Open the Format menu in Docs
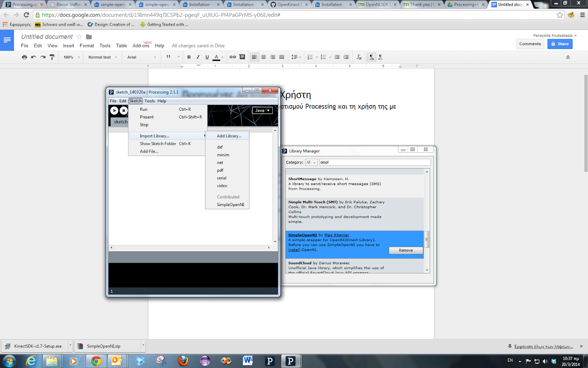Image resolution: width=588 pixels, height=368 pixels. point(87,46)
